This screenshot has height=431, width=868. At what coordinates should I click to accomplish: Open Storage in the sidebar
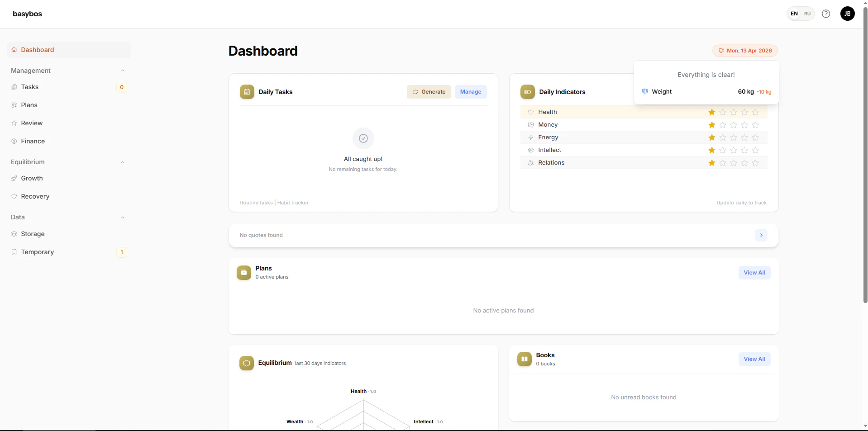coord(69,234)
